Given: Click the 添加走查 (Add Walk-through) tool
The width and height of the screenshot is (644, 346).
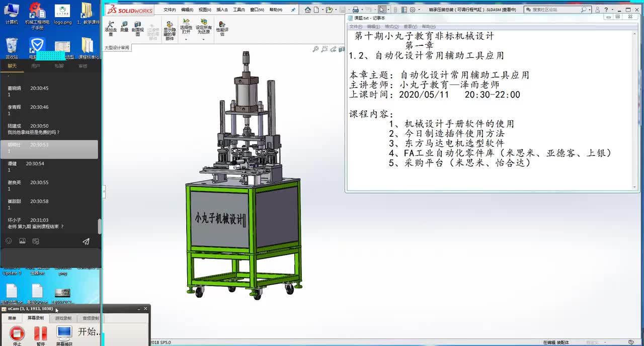Looking at the screenshot, I should 111,29.
